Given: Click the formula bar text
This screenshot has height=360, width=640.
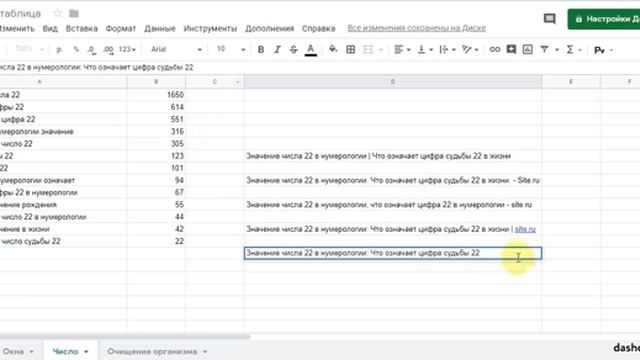Looking at the screenshot, I should (x=97, y=67).
